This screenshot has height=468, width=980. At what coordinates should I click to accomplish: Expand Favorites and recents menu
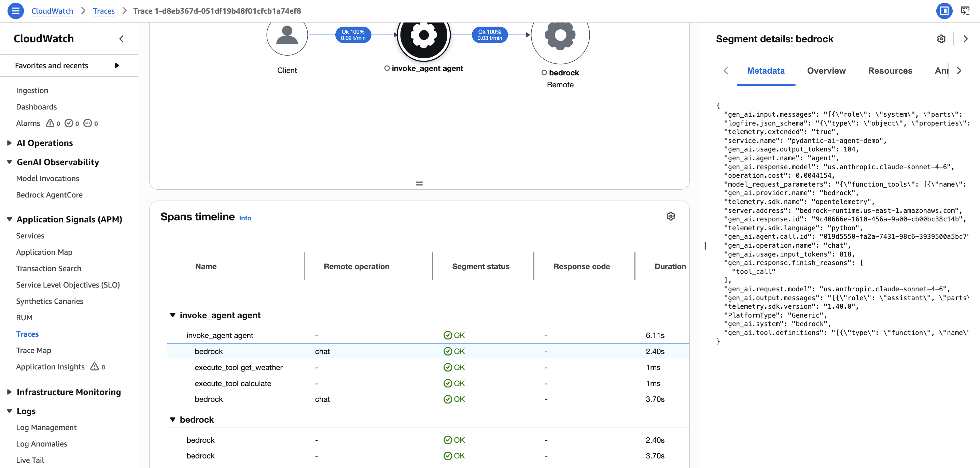[117, 65]
